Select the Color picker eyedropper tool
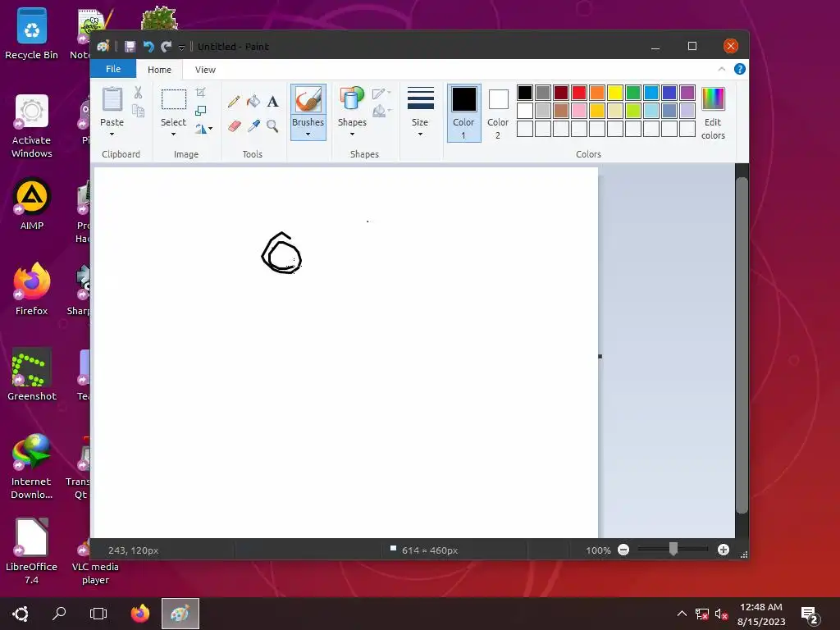The height and width of the screenshot is (630, 840). coord(253,126)
